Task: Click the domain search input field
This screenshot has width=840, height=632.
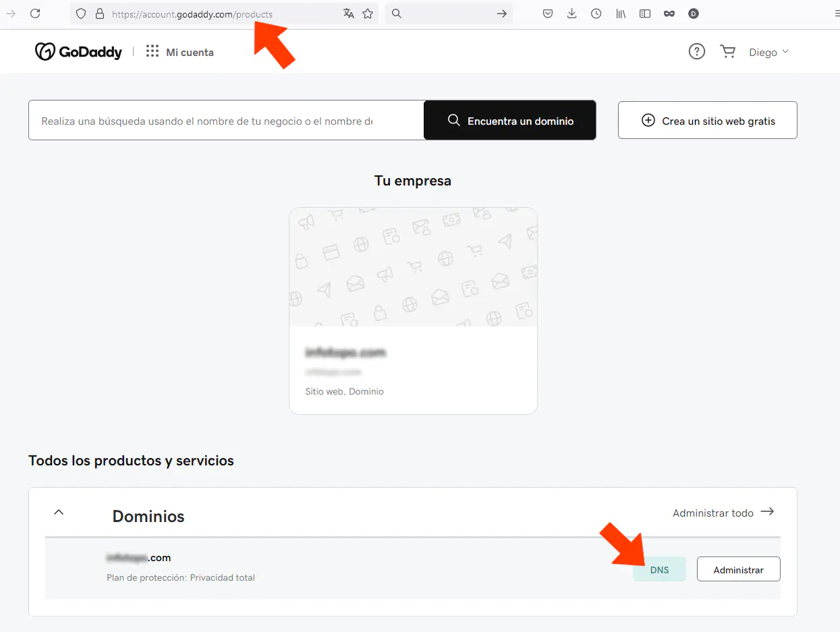Action: click(x=223, y=120)
